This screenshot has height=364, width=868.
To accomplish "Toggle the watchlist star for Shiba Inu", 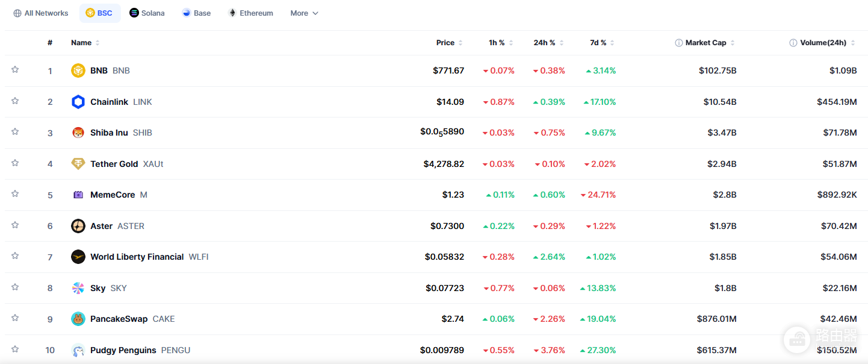I will (x=15, y=131).
